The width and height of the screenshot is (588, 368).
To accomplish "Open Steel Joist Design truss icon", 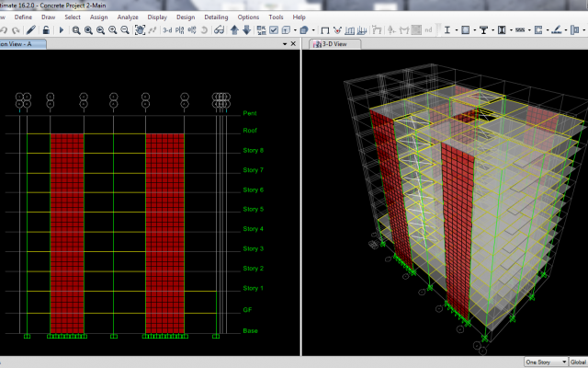I will [x=520, y=30].
